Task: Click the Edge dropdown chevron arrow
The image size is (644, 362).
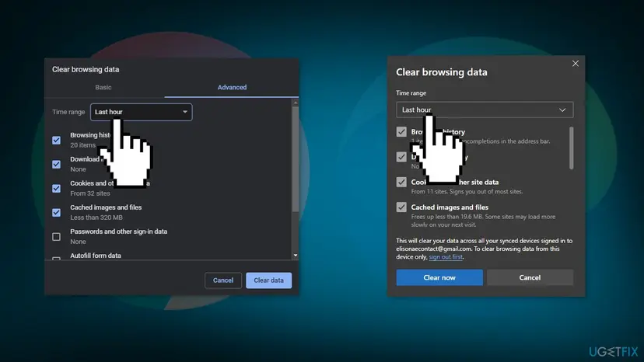Action: point(562,110)
